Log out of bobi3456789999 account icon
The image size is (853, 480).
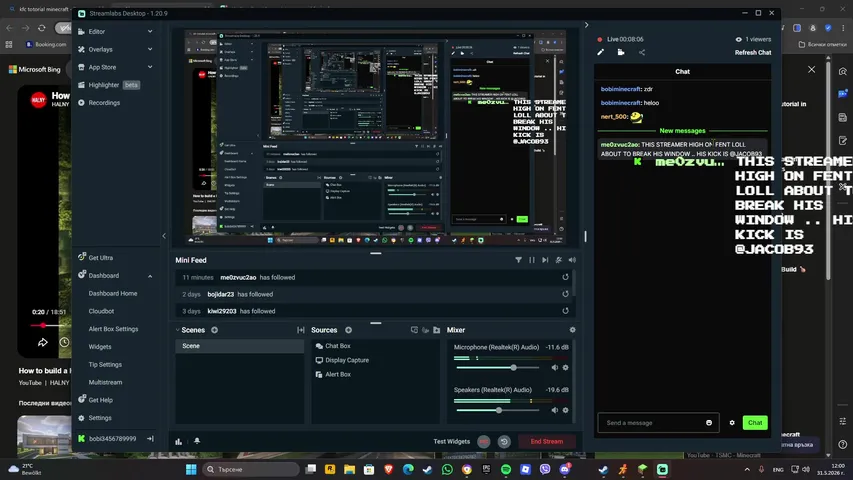tap(150, 439)
